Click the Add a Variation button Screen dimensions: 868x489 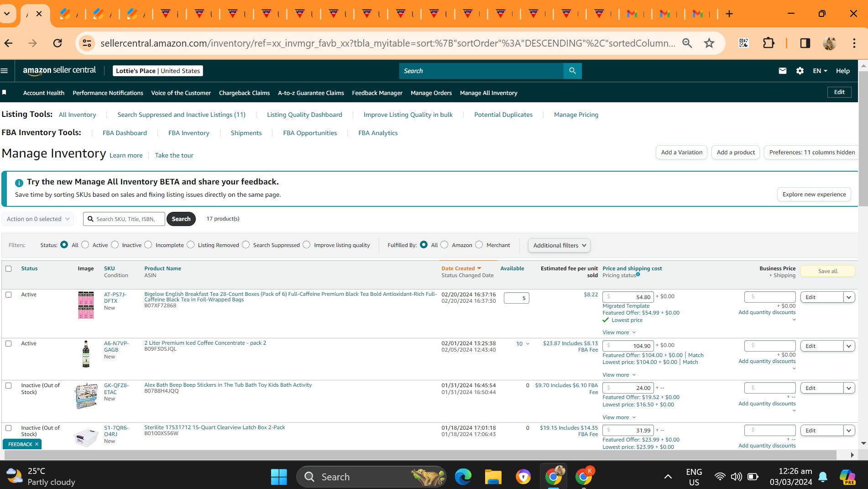(682, 152)
